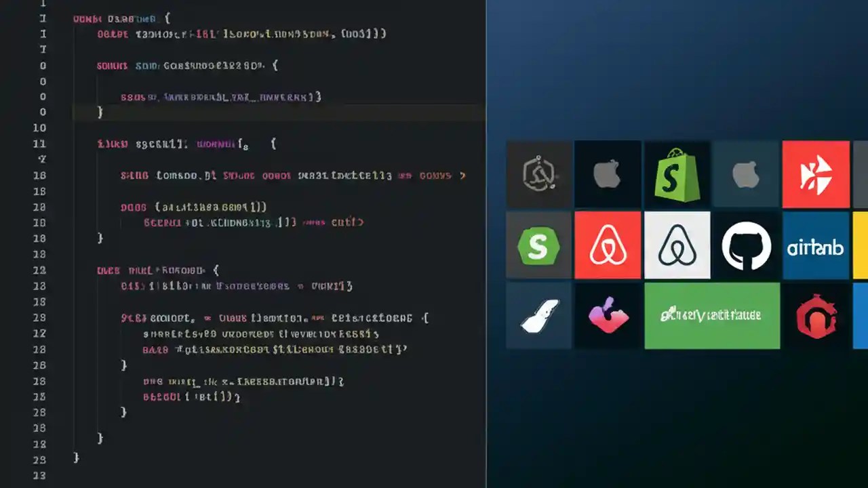
Task: Click the airbnb text label tile
Action: point(816,245)
